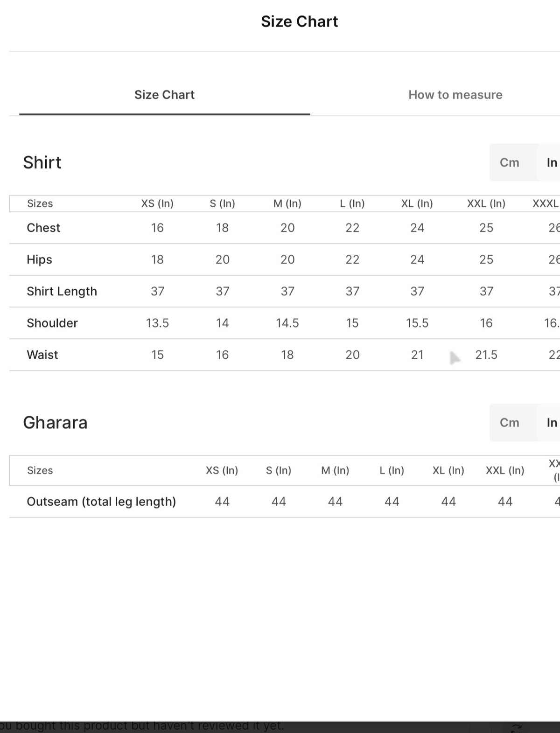Viewport: 560px width, 733px height.
Task: Toggle Shirt units to In
Action: pyautogui.click(x=552, y=162)
